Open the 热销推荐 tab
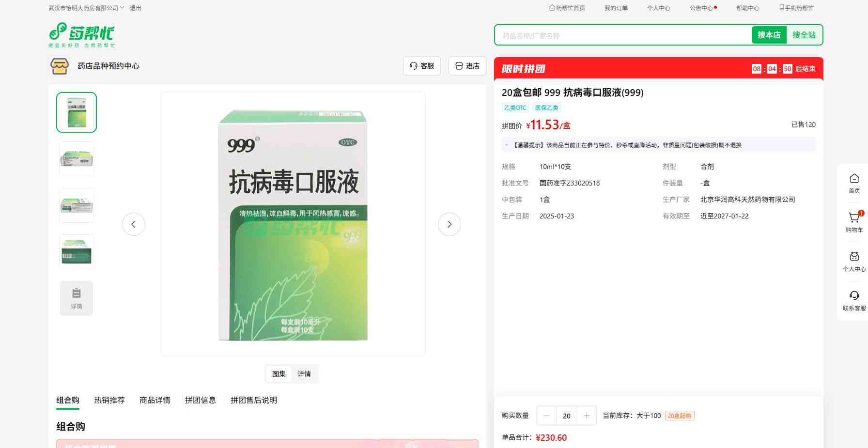The width and height of the screenshot is (868, 448). [109, 400]
